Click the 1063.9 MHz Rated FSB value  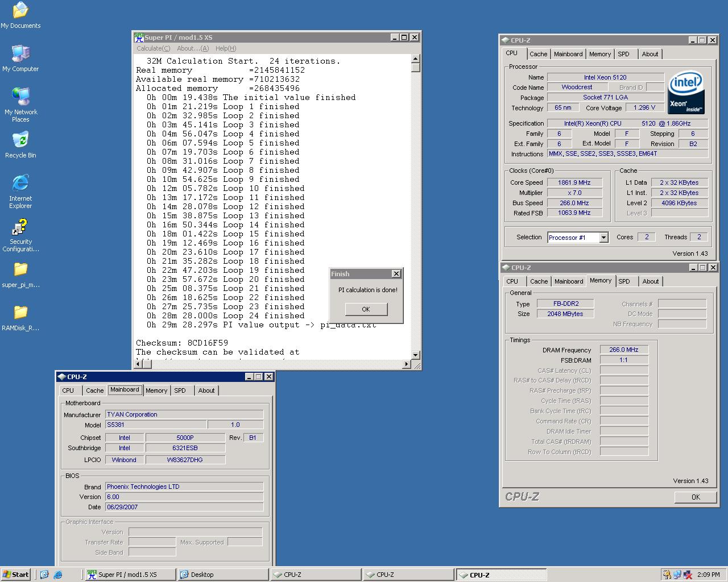pyautogui.click(x=574, y=213)
